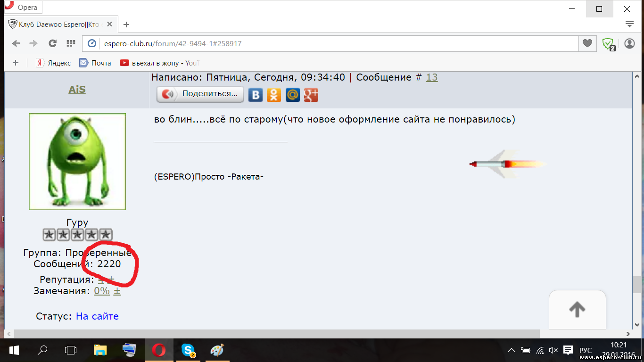Open the Action Center notifications
Viewport: 644px width, 362px height.
point(569,350)
